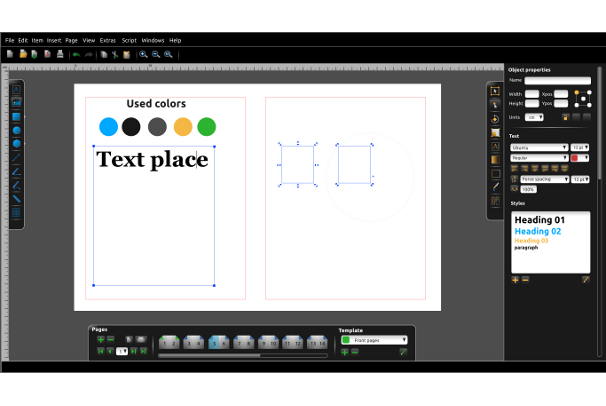Apply the Heading 01 style
The height and width of the screenshot is (406, 606).
pyautogui.click(x=540, y=219)
